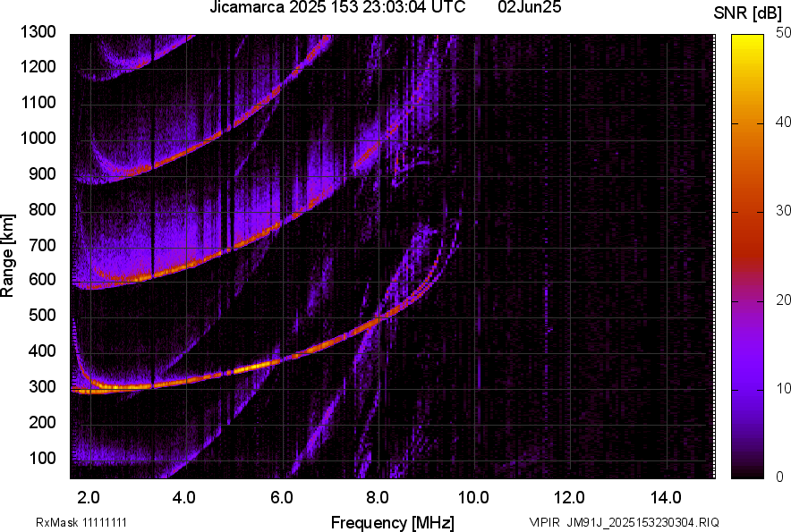Click the colorbar label "20"
The height and width of the screenshot is (532, 791).
(783, 300)
